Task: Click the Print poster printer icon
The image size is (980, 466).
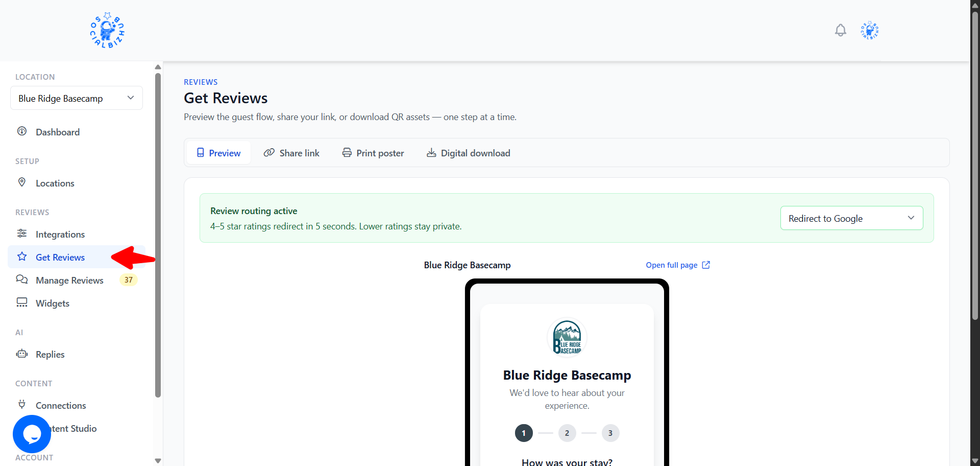Action: pos(347,153)
